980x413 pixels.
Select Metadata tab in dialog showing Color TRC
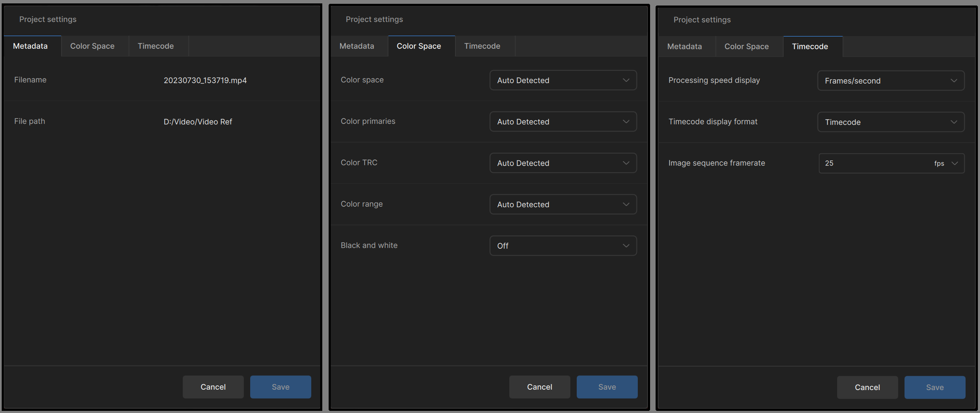357,46
